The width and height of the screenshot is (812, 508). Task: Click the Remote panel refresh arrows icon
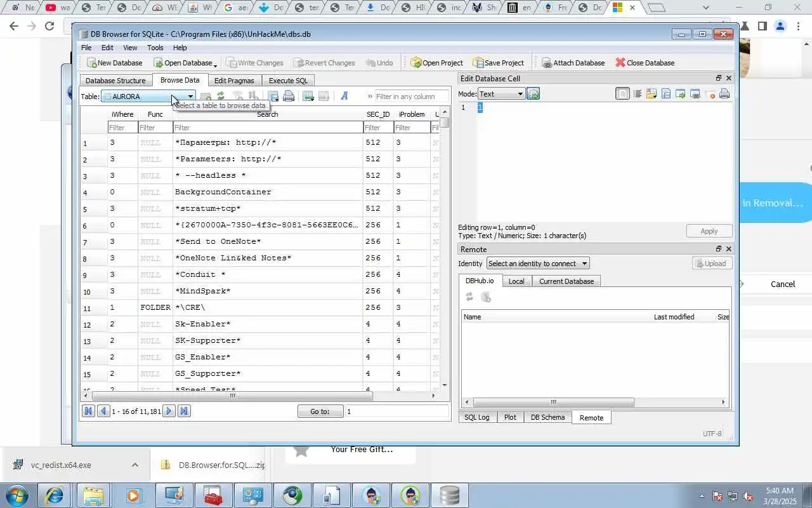pos(469,297)
